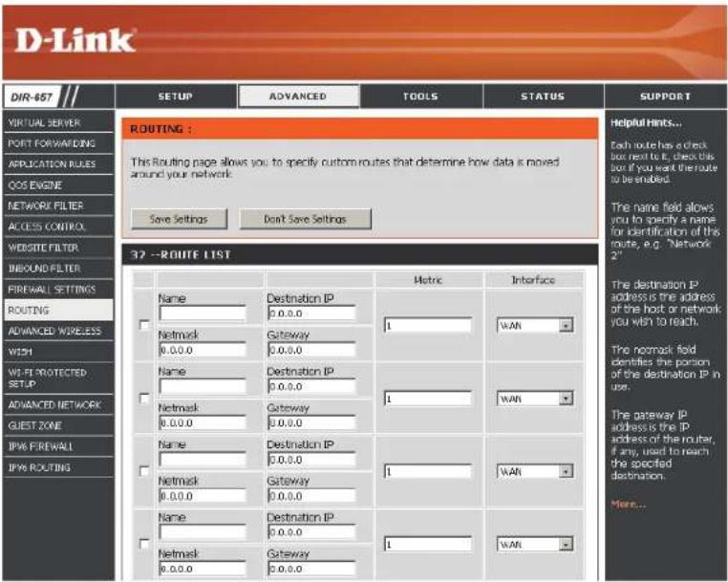Click the D-Link logo
Viewport: 728px width, 582px height.
[75, 40]
